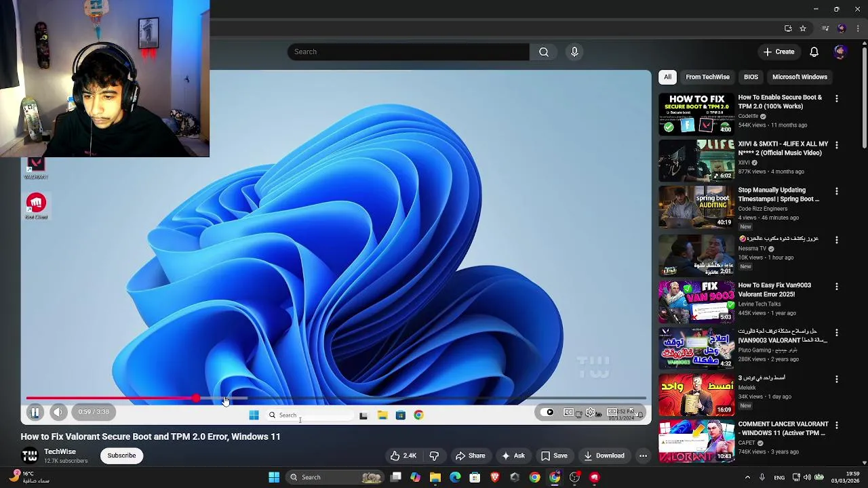Open options menu for the XIIVI video
Screen dimensions: 868x488
click(836, 145)
